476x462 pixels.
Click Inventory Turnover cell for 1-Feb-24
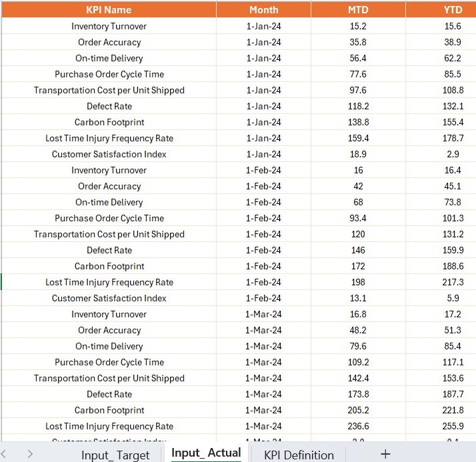[x=109, y=170]
